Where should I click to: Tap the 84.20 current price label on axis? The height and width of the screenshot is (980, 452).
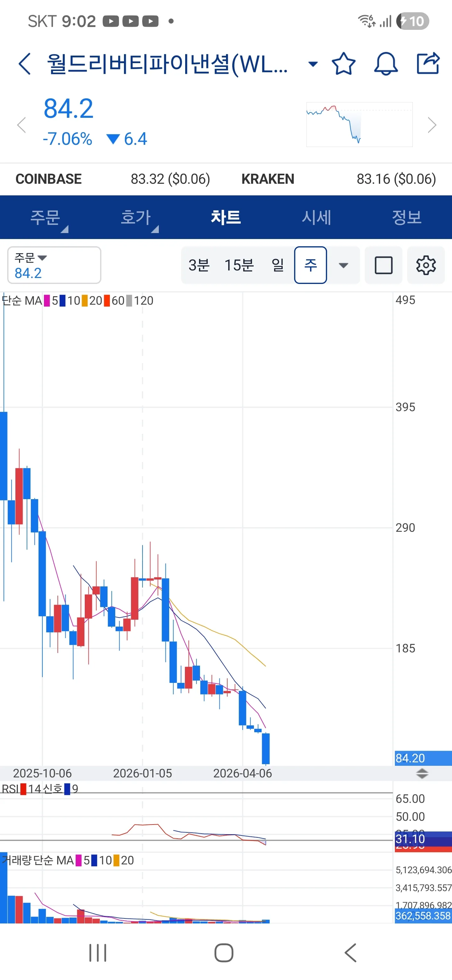click(423, 758)
